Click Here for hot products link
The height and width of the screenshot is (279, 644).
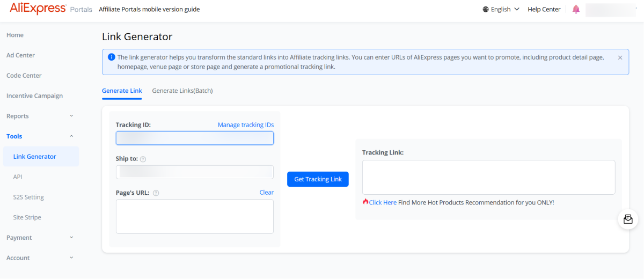(x=383, y=202)
